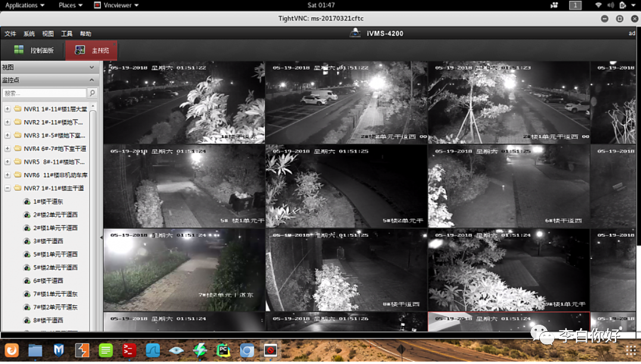Open Firefox from the dock
641x364 pixels.
[11, 350]
